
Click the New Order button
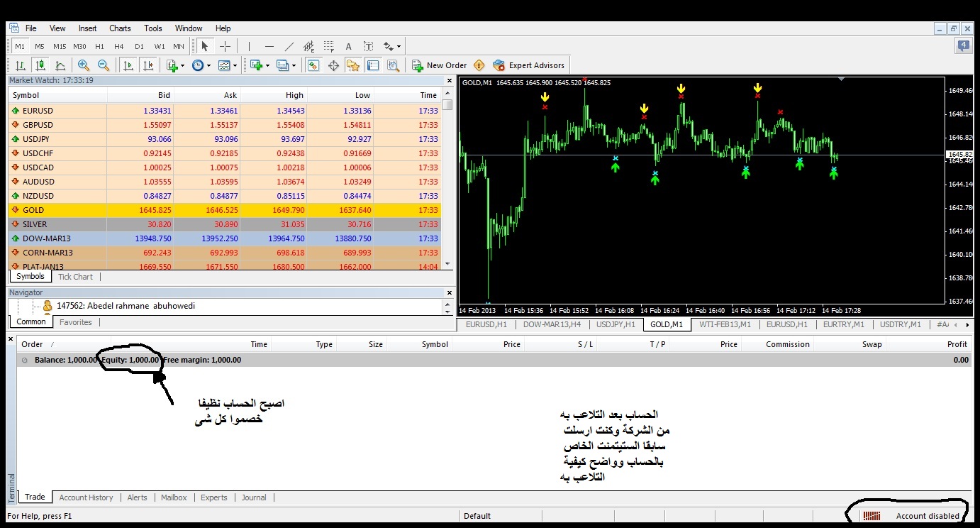click(x=440, y=65)
